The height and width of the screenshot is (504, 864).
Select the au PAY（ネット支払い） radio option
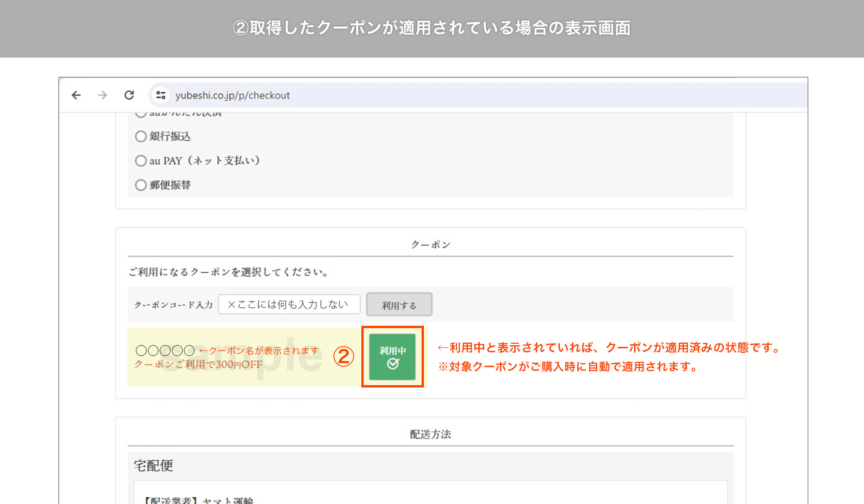(x=141, y=161)
